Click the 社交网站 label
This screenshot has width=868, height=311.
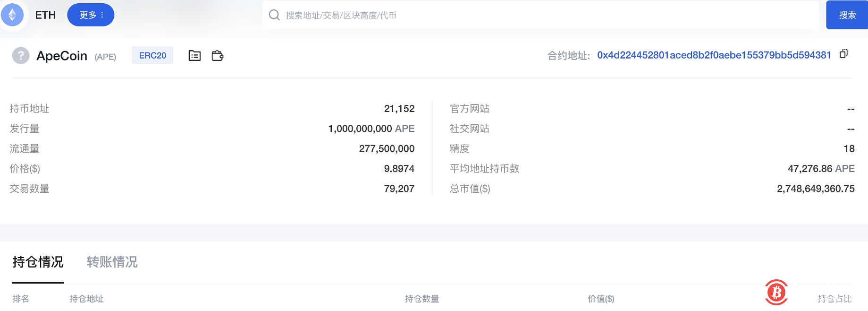470,129
